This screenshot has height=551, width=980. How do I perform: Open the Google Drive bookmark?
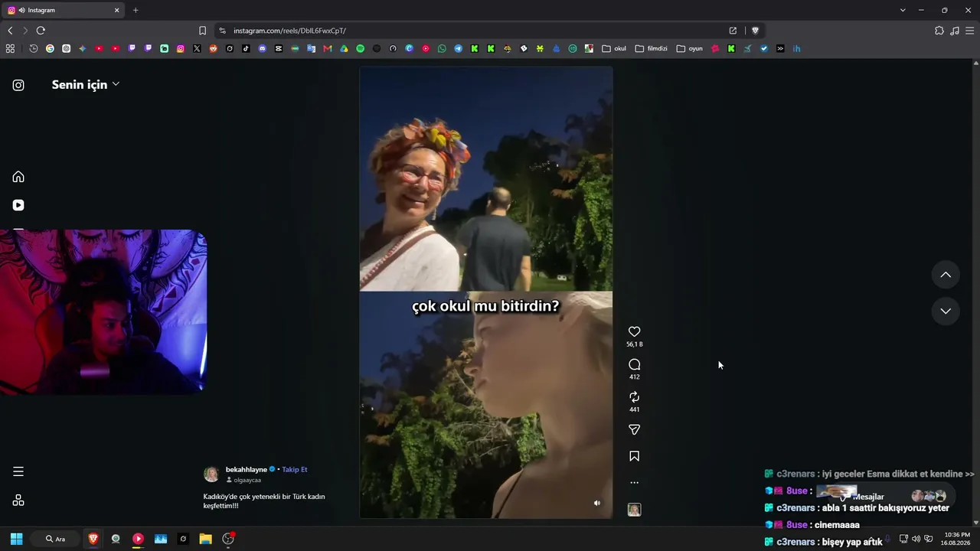point(344,48)
